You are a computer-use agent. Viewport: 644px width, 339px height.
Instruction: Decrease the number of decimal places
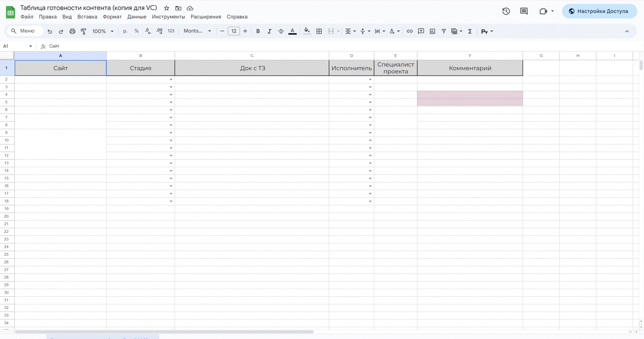point(148,31)
